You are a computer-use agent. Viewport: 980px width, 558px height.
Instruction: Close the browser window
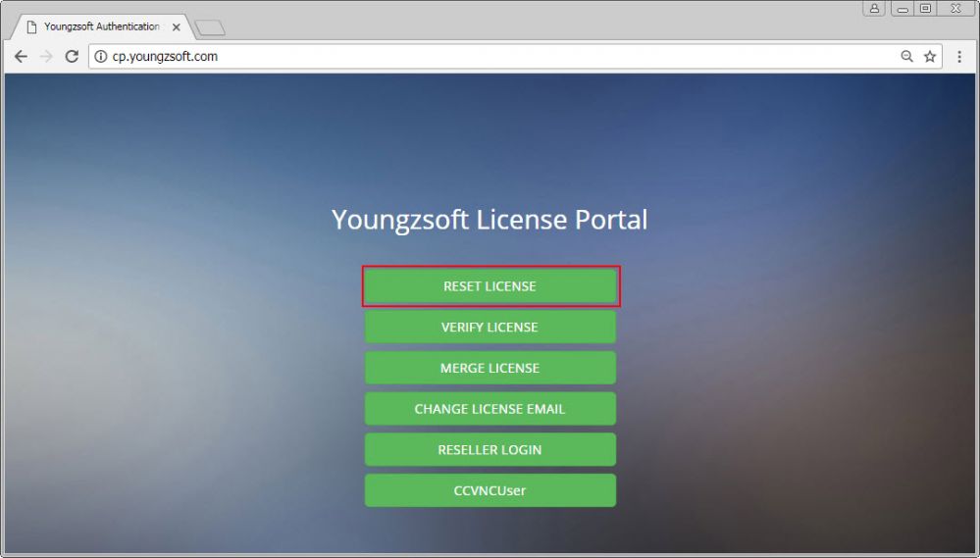point(956,8)
